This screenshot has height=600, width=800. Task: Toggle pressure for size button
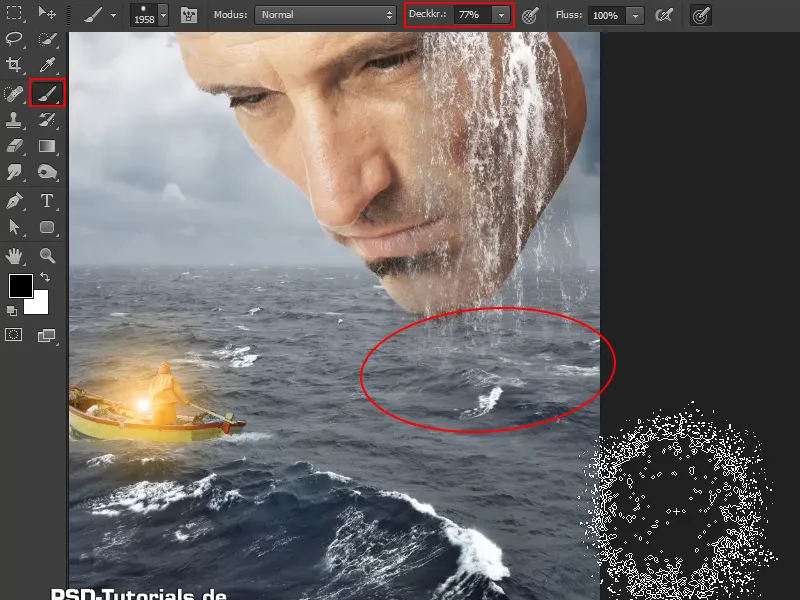pos(701,15)
